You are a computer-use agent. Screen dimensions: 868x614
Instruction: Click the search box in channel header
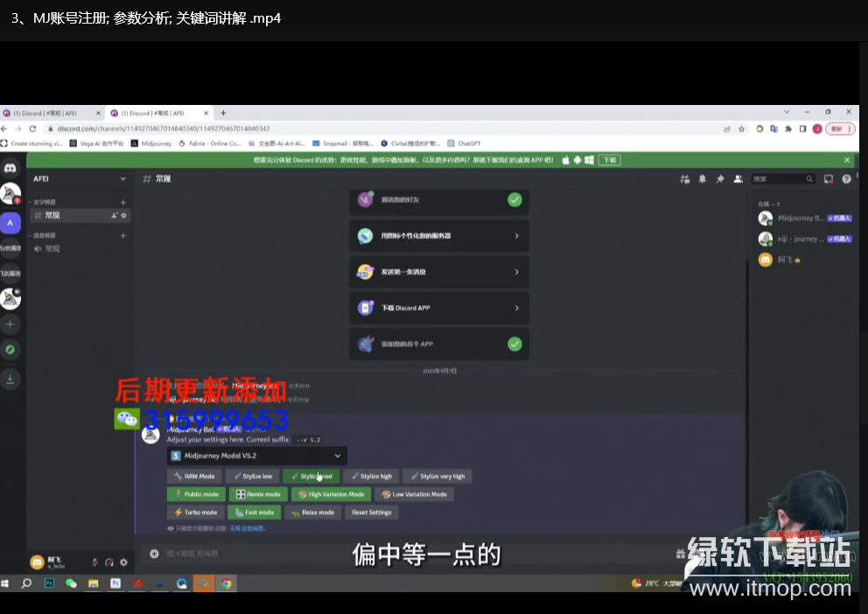782,178
